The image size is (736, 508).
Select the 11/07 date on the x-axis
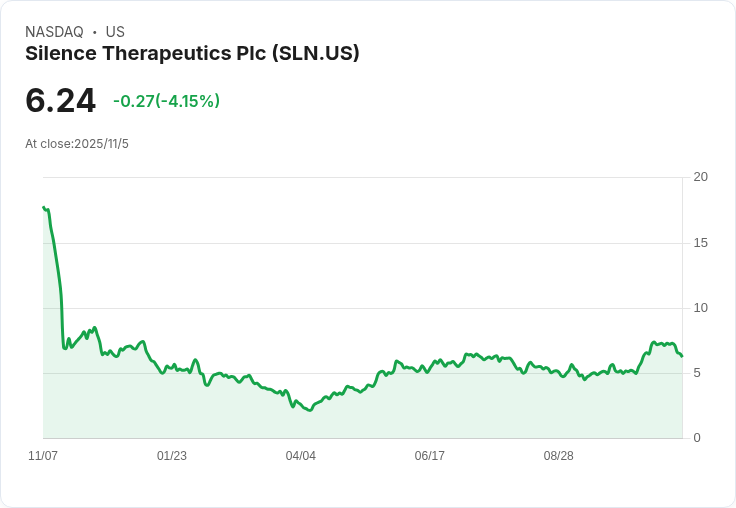43,456
